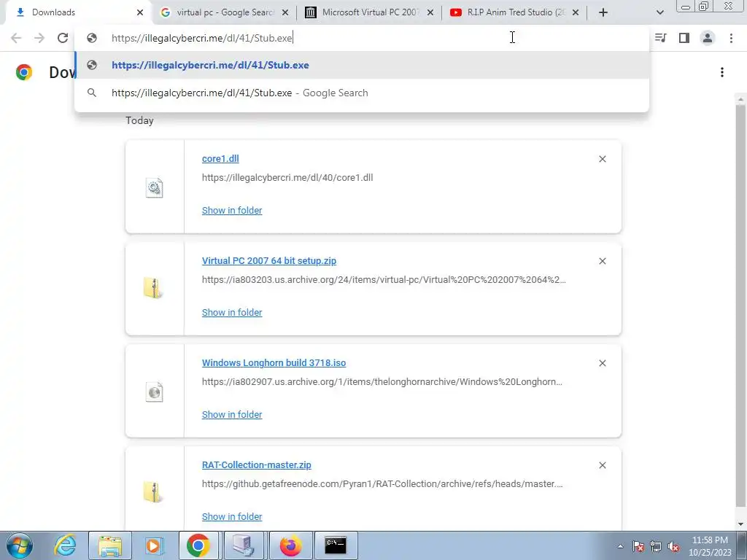Select the Google Search suggestion for Stub.exe
747x560 pixels.
pos(362,93)
